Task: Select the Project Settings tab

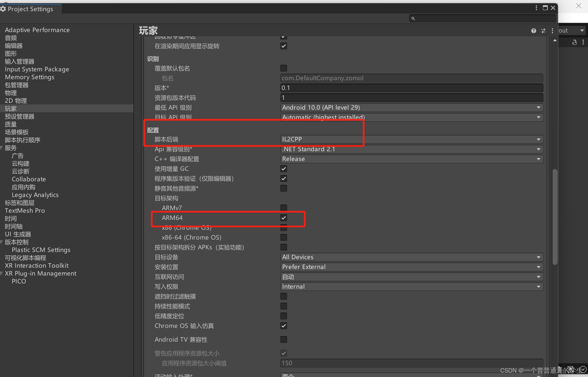Action: (30, 9)
